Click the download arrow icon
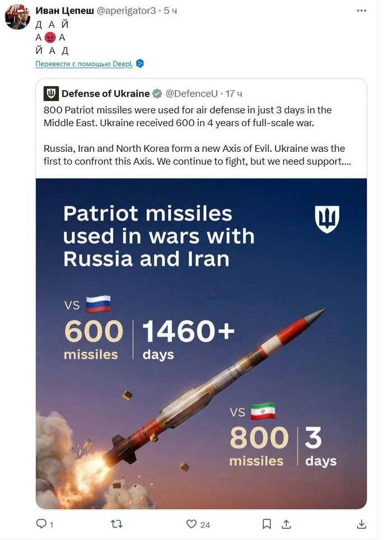Image resolution: width=392 pixels, height=540 pixels. 361,524
